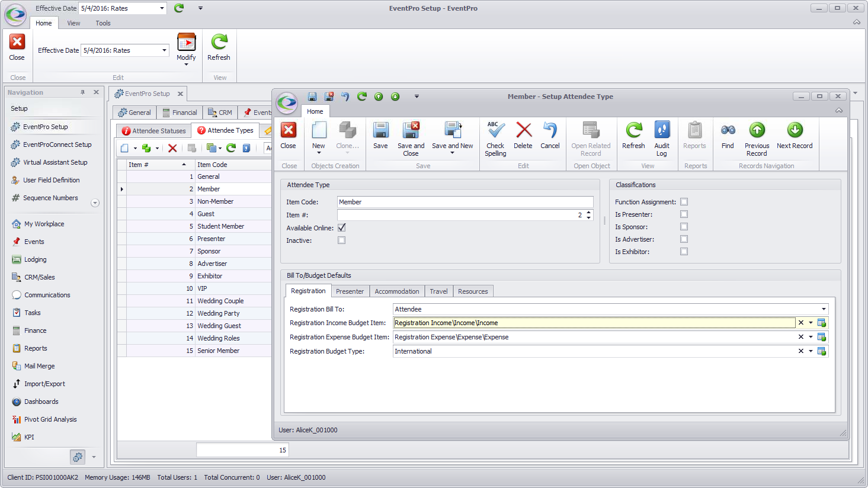Viewport: 868px width, 488px height.
Task: Click the Save and Close ribbon icon
Action: 411,130
